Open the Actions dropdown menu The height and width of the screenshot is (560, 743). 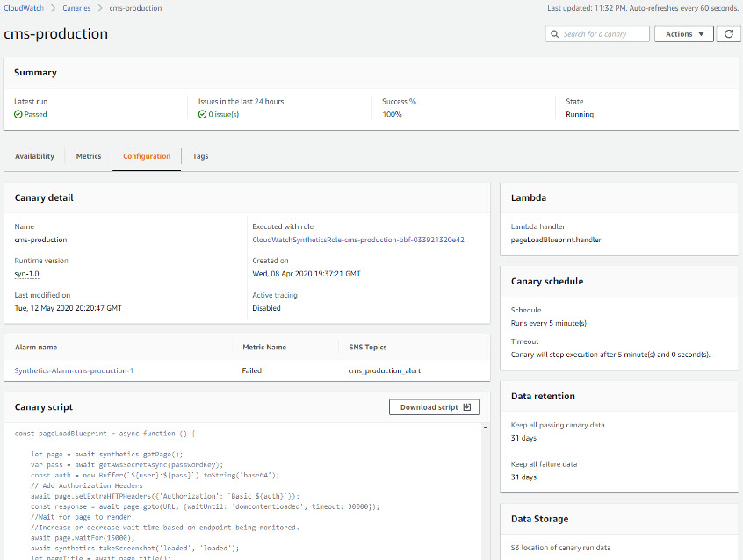[683, 34]
